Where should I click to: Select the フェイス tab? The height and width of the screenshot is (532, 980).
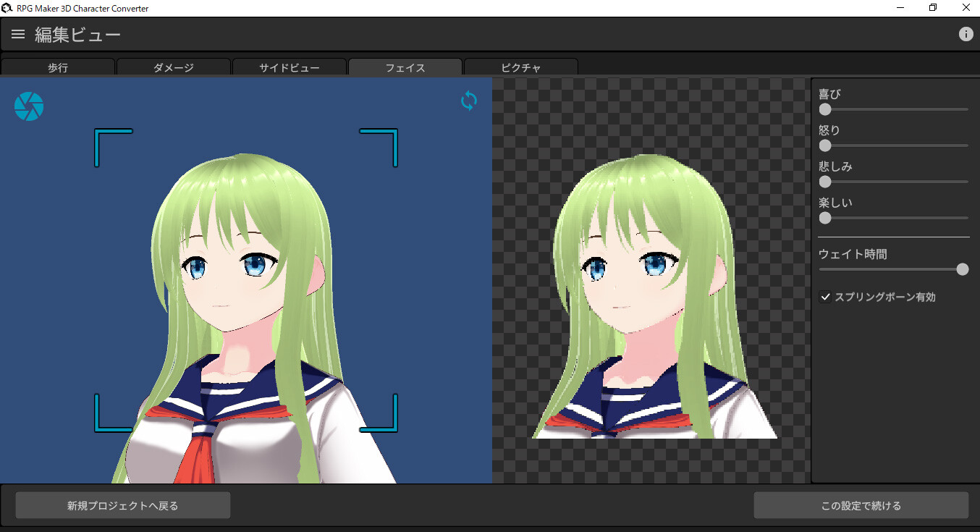point(405,67)
